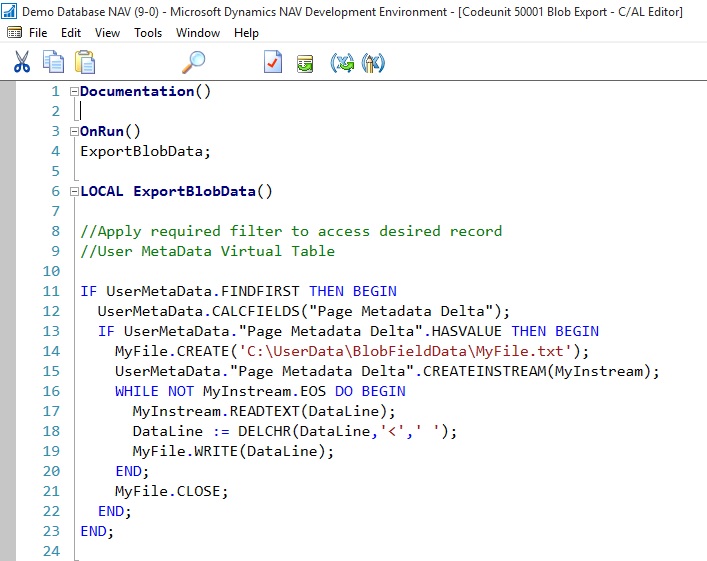Open the Tools menu

point(148,33)
